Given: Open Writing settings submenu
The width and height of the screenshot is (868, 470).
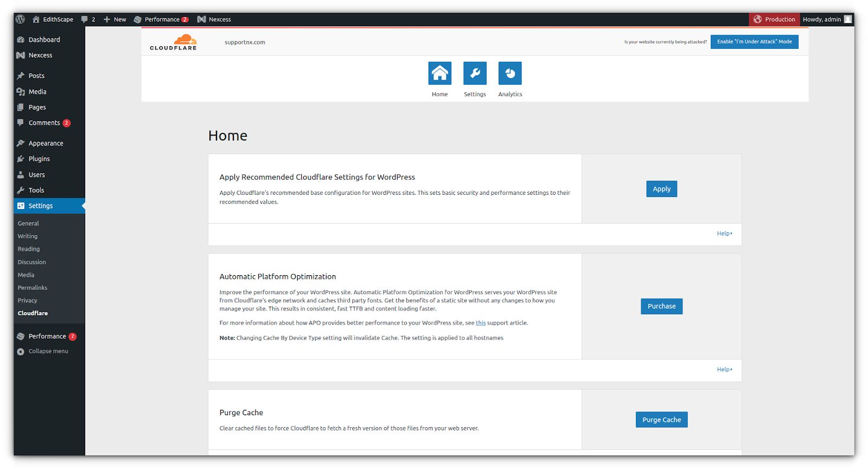Looking at the screenshot, I should 28,236.
